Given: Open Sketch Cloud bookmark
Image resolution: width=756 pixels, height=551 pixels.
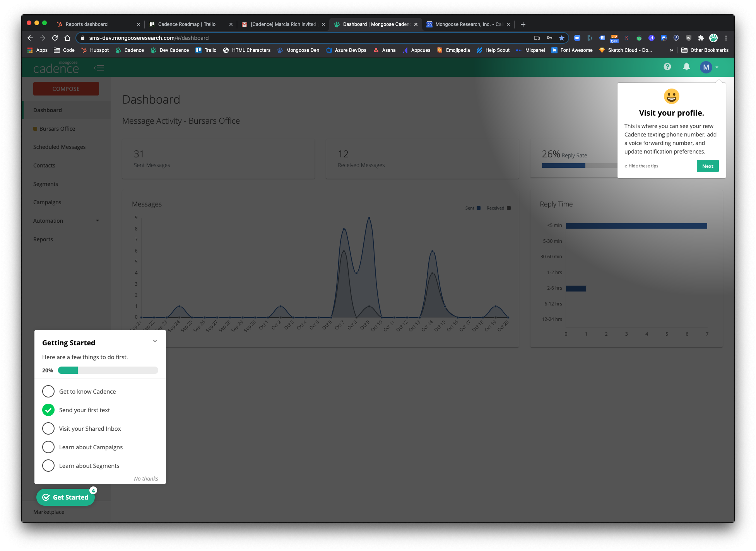Looking at the screenshot, I should [625, 50].
